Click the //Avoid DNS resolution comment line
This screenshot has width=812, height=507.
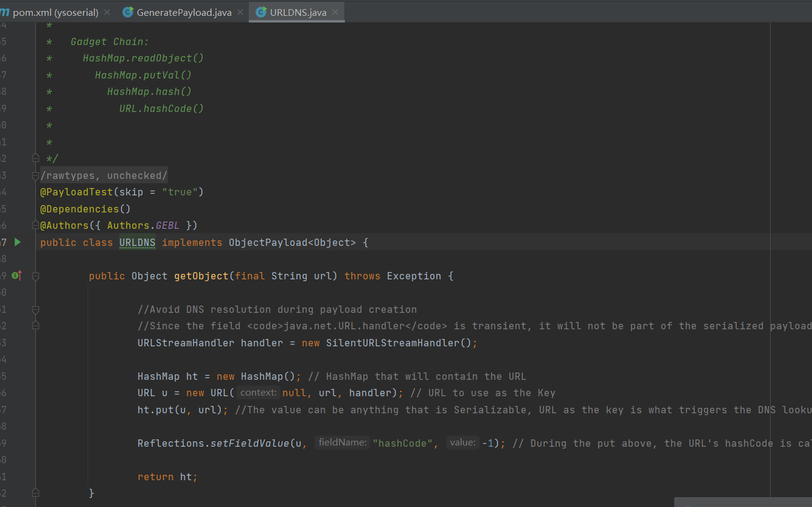(x=277, y=309)
